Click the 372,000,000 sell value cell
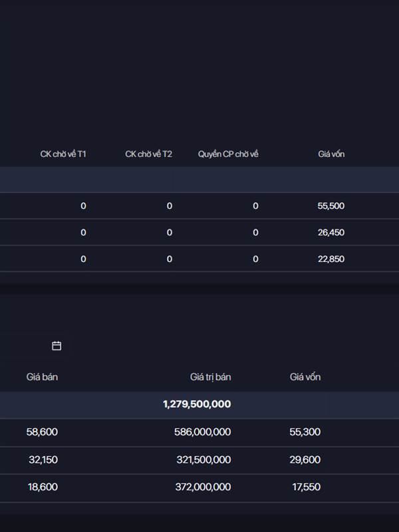The height and width of the screenshot is (532, 399). (x=202, y=487)
